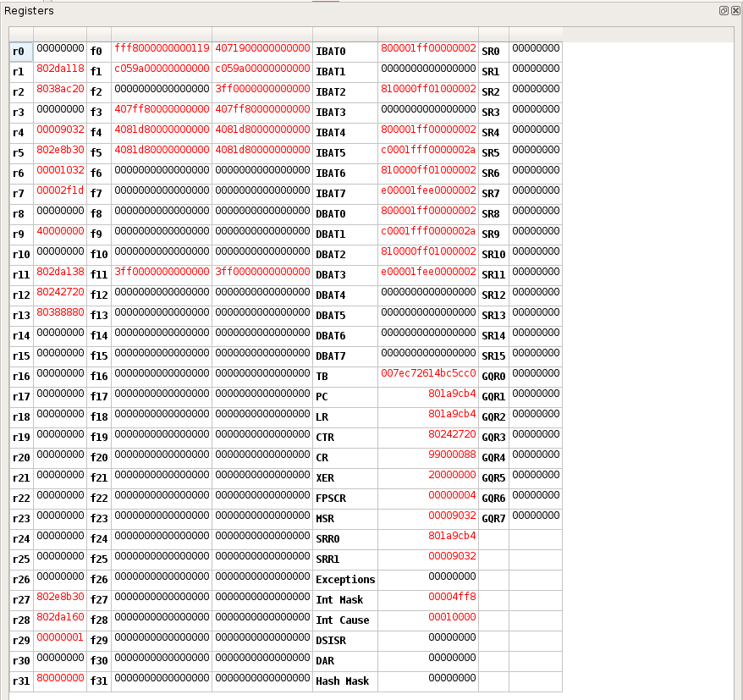743x700 pixels.
Task: Click the DSISR value 00000000
Action: pyautogui.click(x=452, y=637)
